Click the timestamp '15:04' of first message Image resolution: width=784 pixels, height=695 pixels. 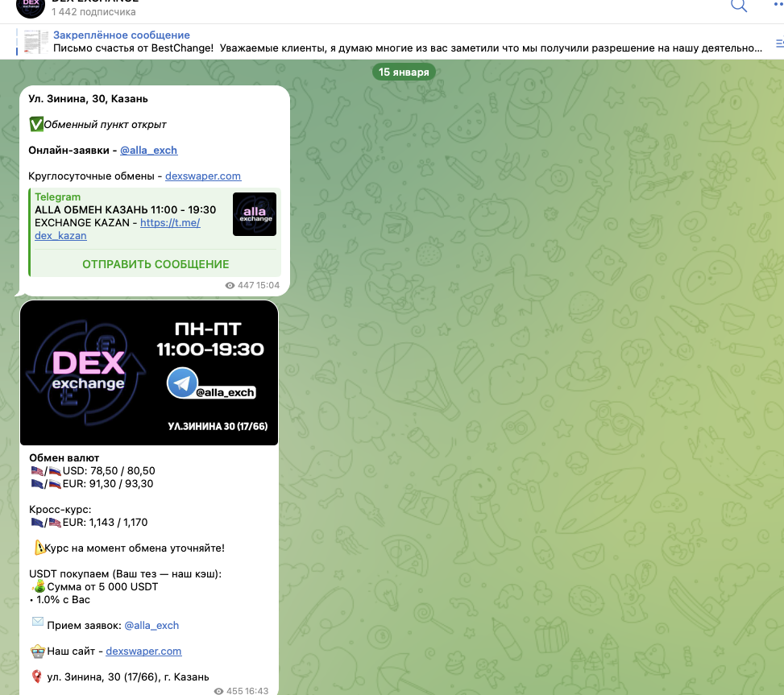pos(268,285)
